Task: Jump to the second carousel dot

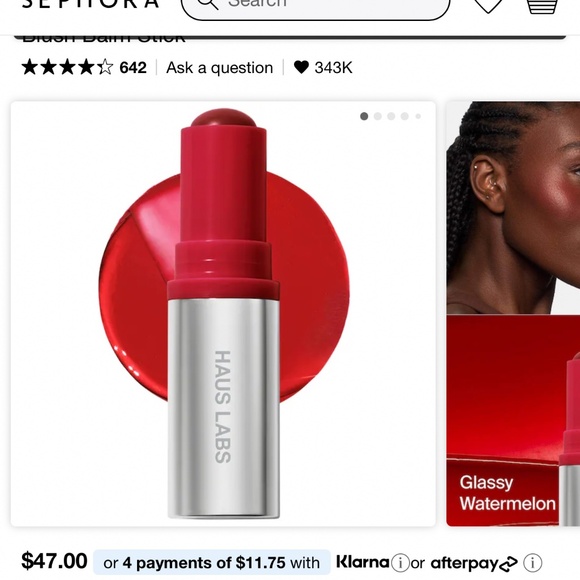Action: click(378, 116)
